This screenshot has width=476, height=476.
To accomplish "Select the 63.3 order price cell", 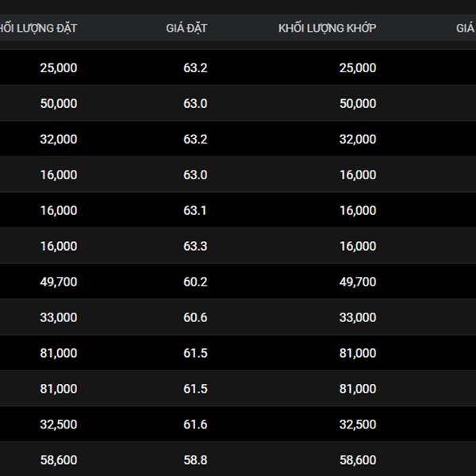I will pos(195,246).
